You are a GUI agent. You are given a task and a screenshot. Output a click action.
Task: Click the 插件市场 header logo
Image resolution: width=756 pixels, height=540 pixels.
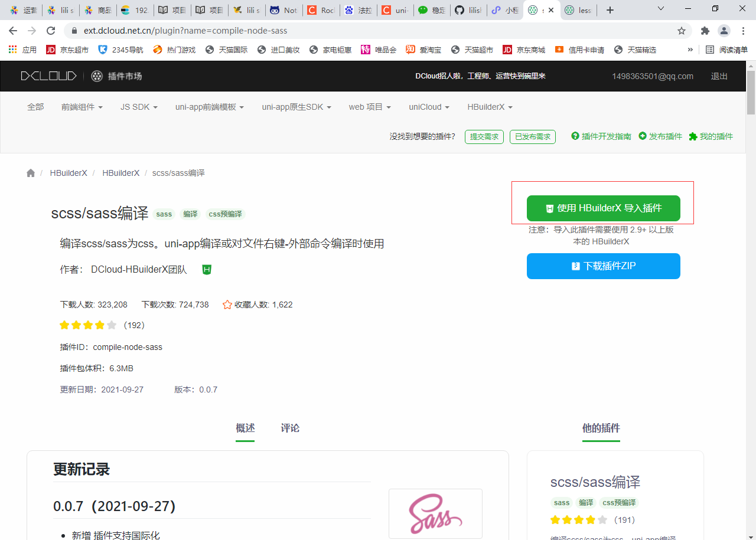[x=116, y=76]
